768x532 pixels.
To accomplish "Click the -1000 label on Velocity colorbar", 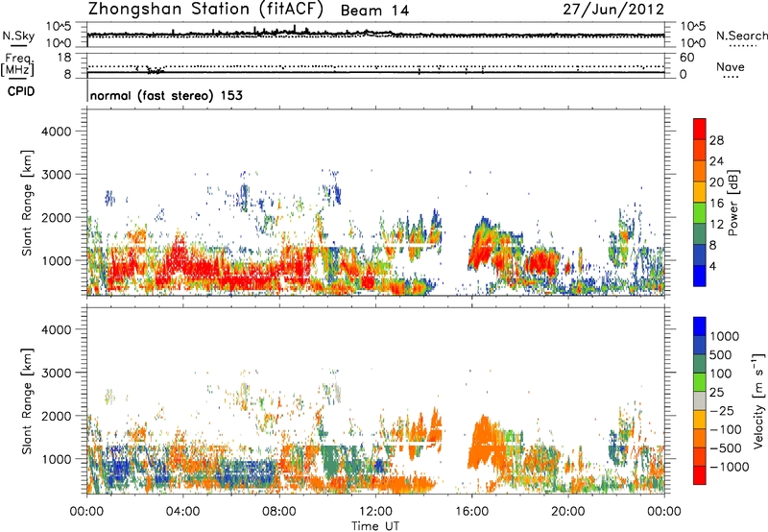I will [730, 467].
